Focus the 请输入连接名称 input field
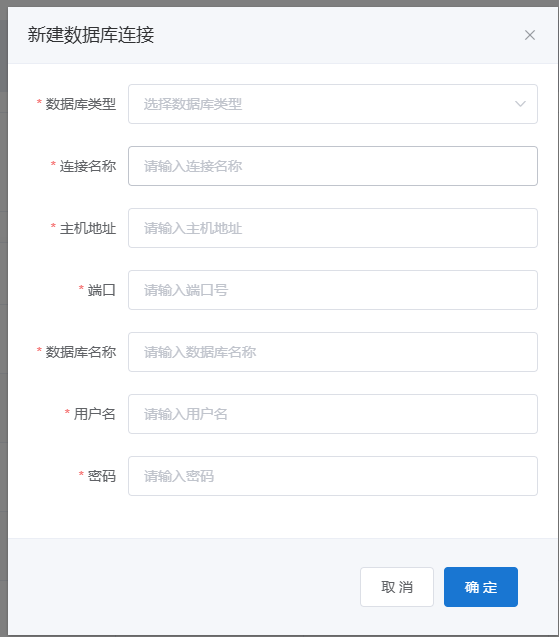This screenshot has width=559, height=637. tap(333, 166)
